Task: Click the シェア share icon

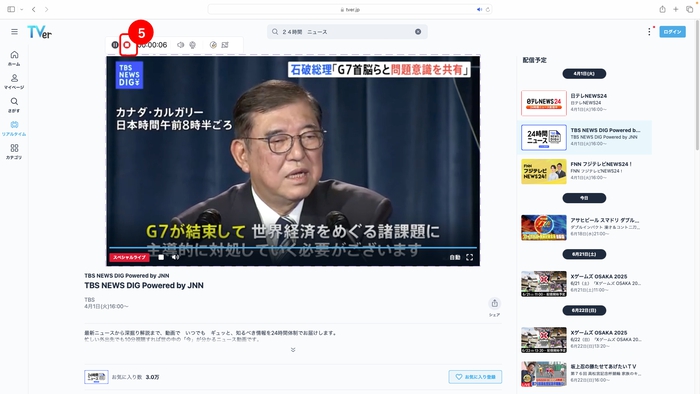Action: (x=495, y=304)
